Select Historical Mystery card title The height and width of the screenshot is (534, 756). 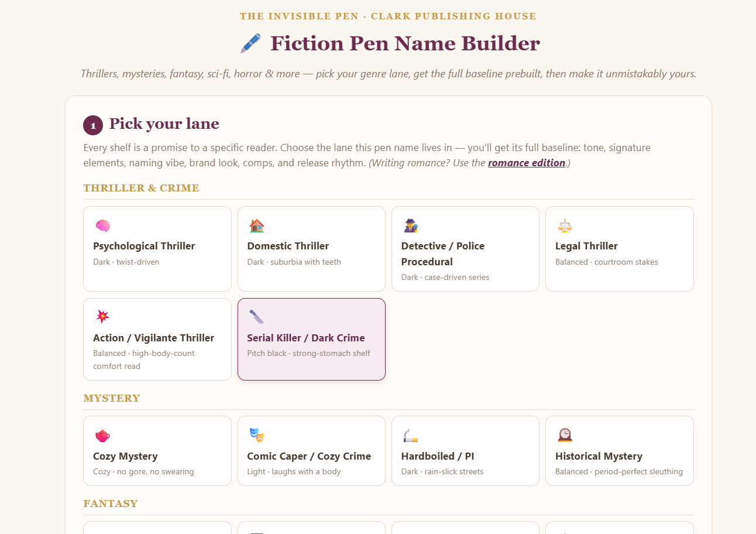click(x=599, y=456)
